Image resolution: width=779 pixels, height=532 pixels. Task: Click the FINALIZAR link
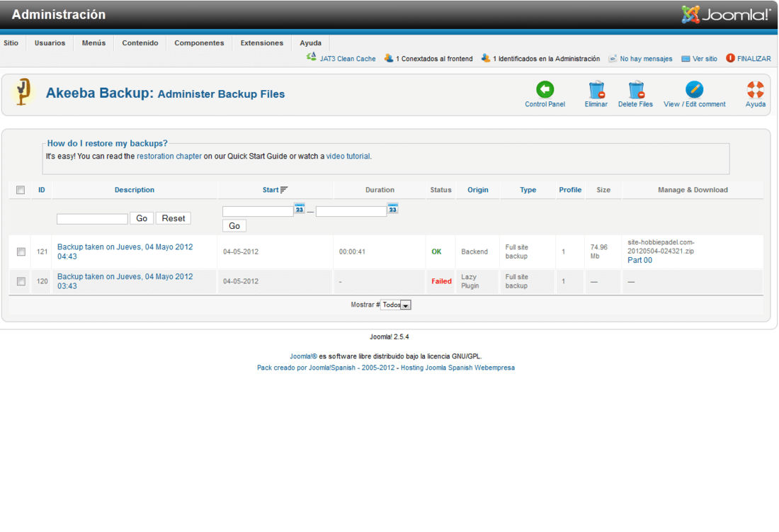754,59
